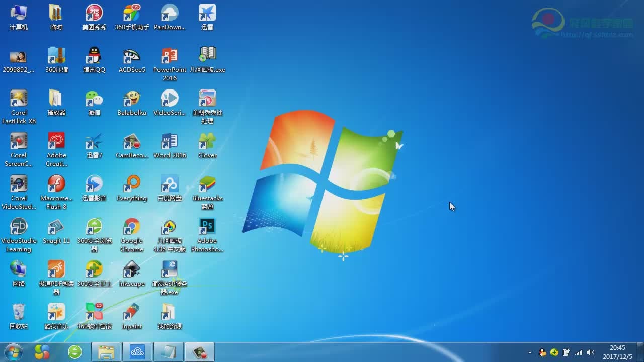The image size is (644, 362).
Task: Open Adobe Creati... Cloud shortcut
Action: tap(56, 150)
